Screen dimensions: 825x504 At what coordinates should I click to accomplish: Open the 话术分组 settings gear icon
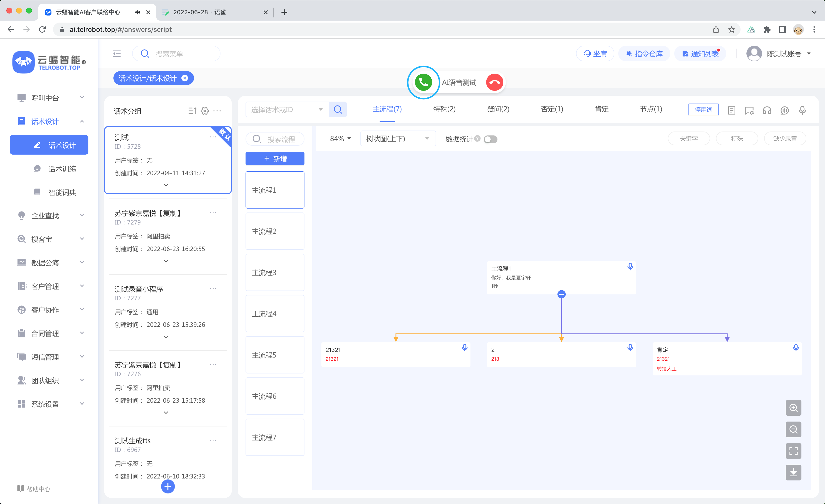(205, 111)
